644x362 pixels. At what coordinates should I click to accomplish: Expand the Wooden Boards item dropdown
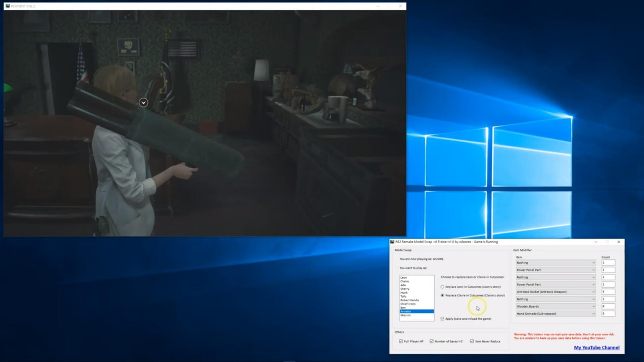click(555, 306)
